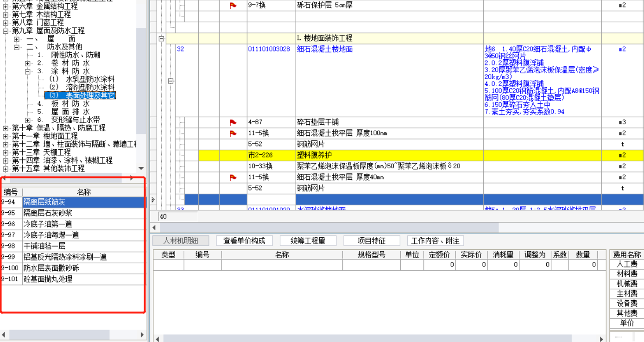Click the tree panel's scroll-down arrow
This screenshot has width=644, height=342.
141,169
